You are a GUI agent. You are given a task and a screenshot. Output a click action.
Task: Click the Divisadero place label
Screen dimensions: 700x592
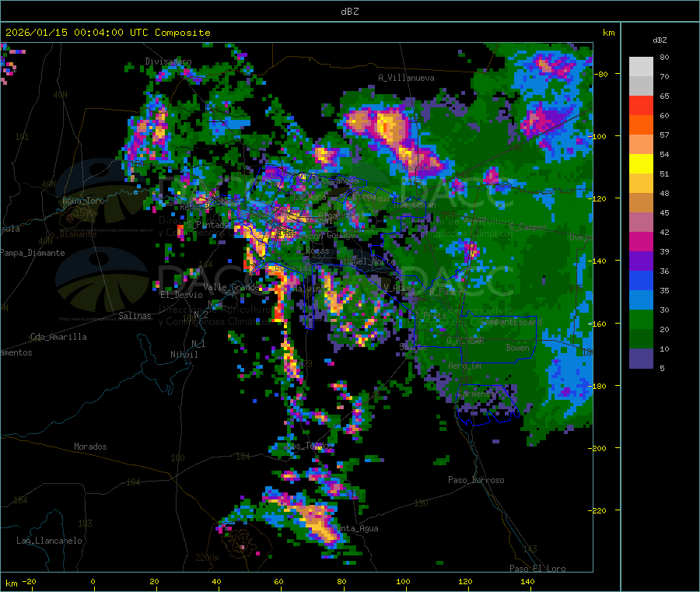(x=168, y=61)
